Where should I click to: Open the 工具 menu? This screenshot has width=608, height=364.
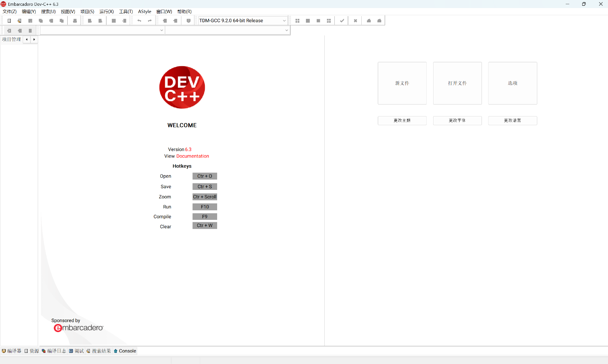click(x=126, y=12)
